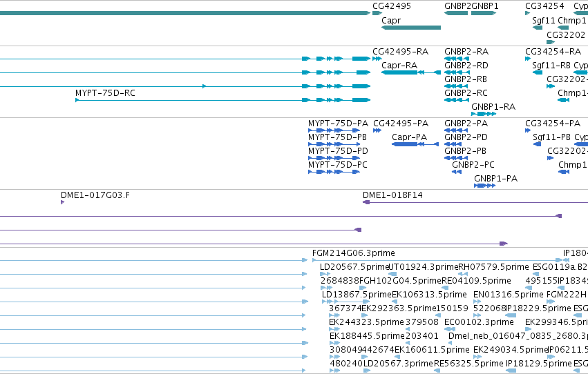588x374 pixels.
Task: Select the EK249034.5prime EST label
Action: 511,350
